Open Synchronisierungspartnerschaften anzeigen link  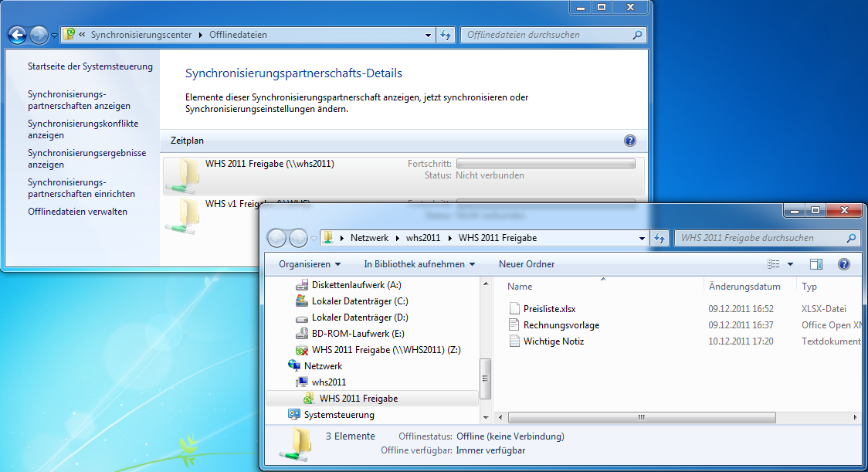[x=80, y=100]
